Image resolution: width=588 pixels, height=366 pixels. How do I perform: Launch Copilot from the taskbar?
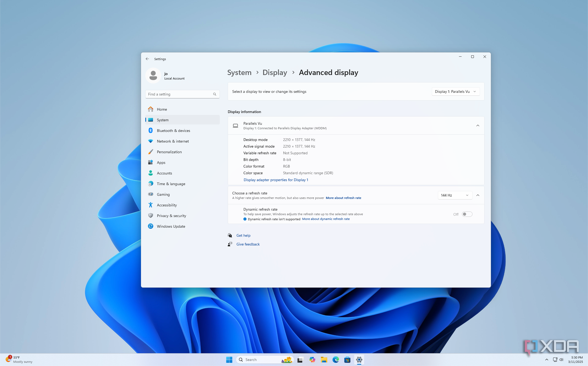(x=312, y=360)
